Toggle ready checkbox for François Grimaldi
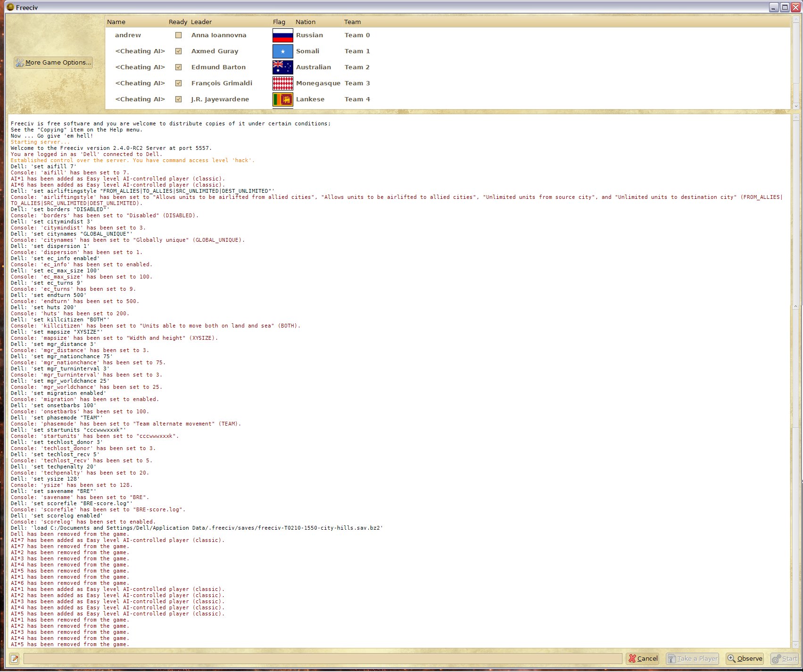This screenshot has height=672, width=803. (x=178, y=83)
